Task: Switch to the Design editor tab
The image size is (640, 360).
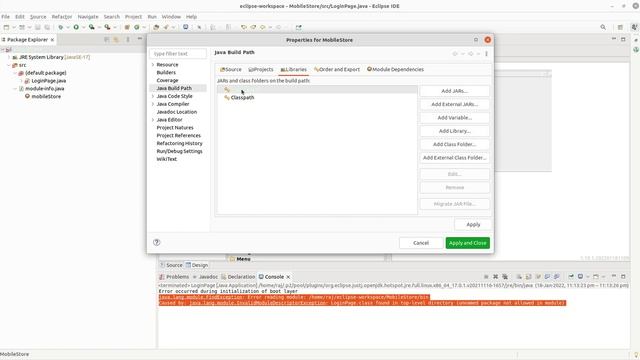Action: click(x=197, y=265)
